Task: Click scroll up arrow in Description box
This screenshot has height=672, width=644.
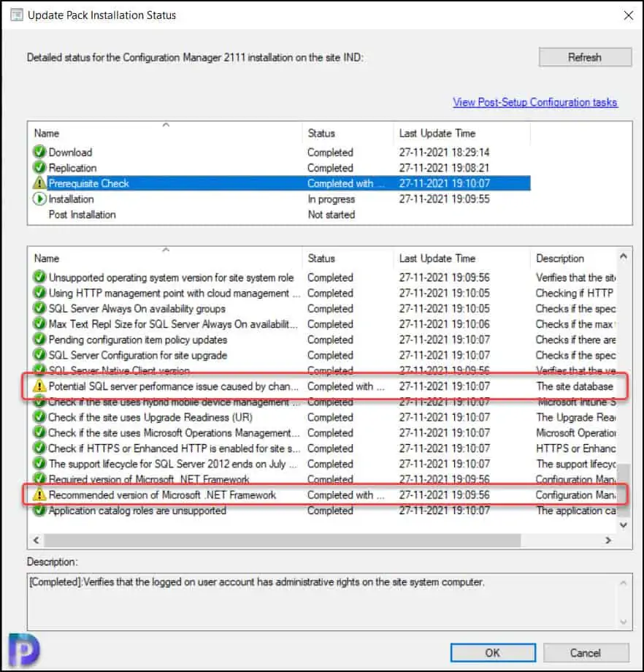Action: pyautogui.click(x=624, y=583)
